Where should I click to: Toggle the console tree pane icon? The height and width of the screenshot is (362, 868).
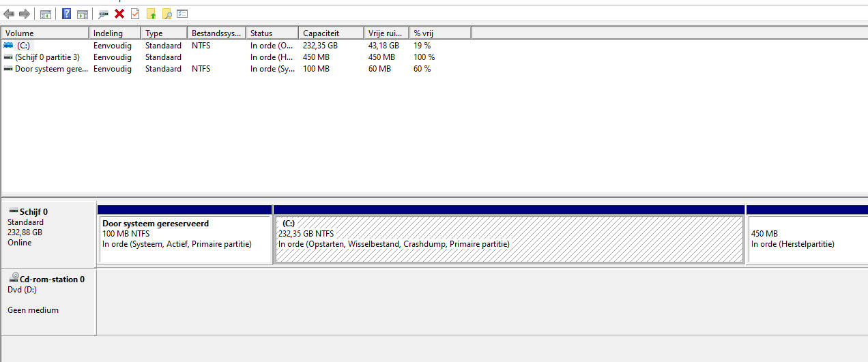click(x=46, y=14)
